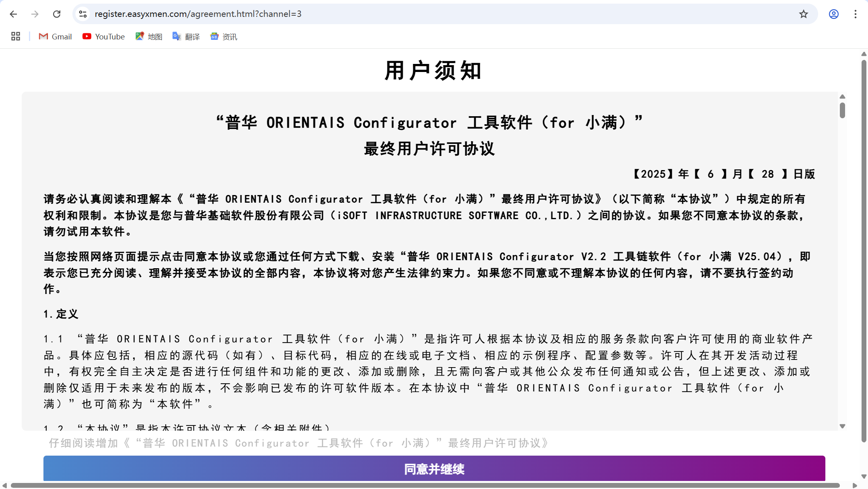Click the page vertical scrollbar down arrow
This screenshot has width=868, height=489.
pos(864,477)
